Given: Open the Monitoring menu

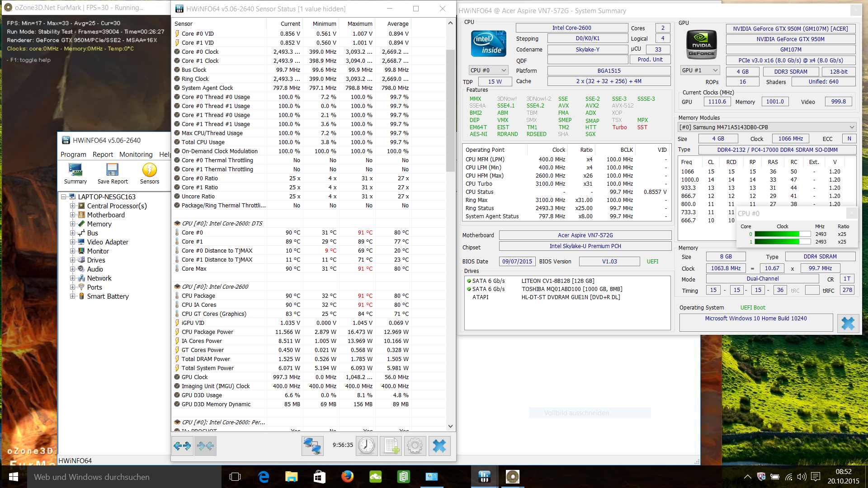Looking at the screenshot, I should [x=136, y=155].
